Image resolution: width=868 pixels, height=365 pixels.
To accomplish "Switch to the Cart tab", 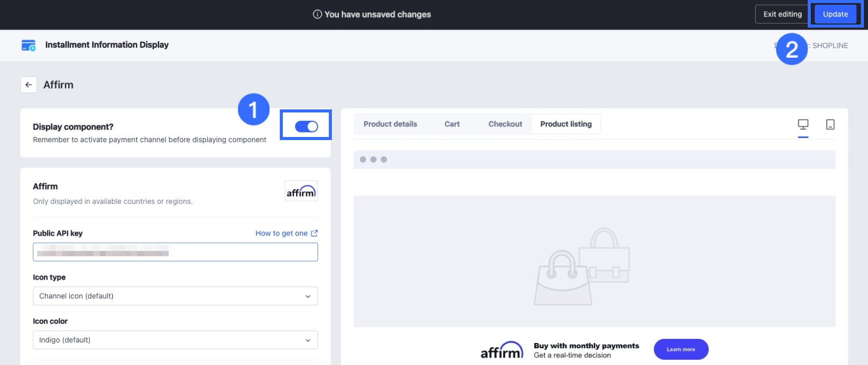I will [452, 124].
